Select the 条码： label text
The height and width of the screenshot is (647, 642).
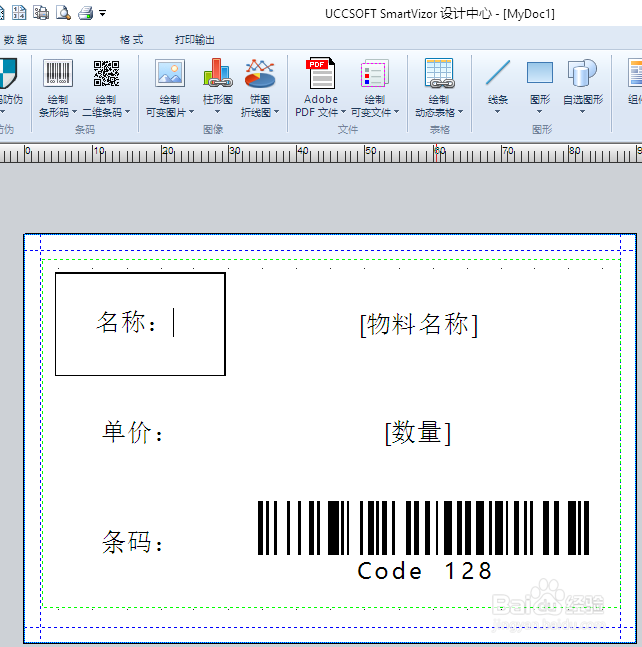132,542
